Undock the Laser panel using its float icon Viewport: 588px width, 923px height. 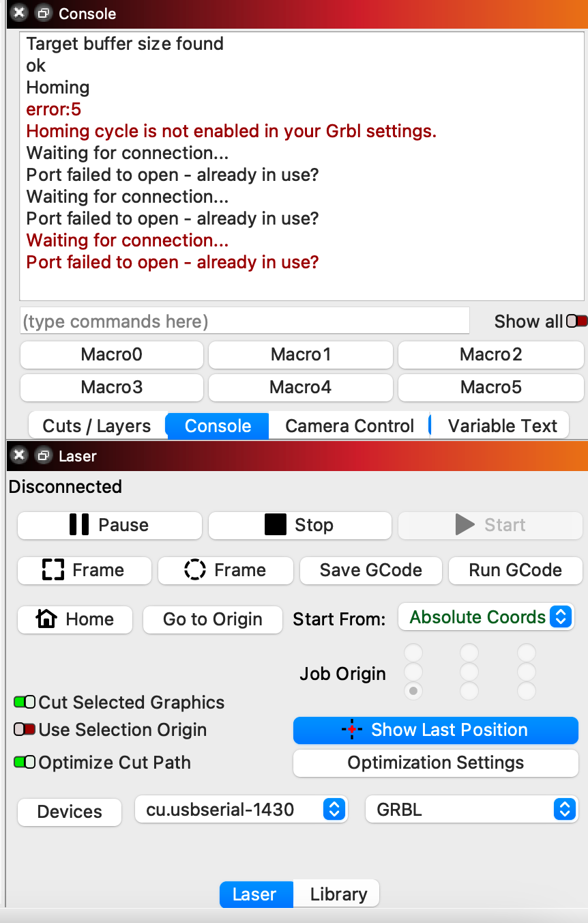[x=43, y=456]
